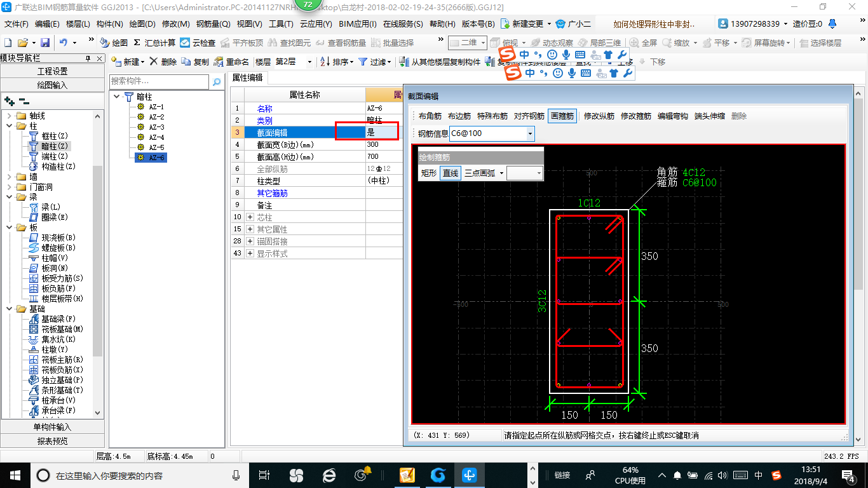Expand 门窗洞 tree node
Image resolution: width=868 pixels, height=488 pixels.
pos(10,187)
